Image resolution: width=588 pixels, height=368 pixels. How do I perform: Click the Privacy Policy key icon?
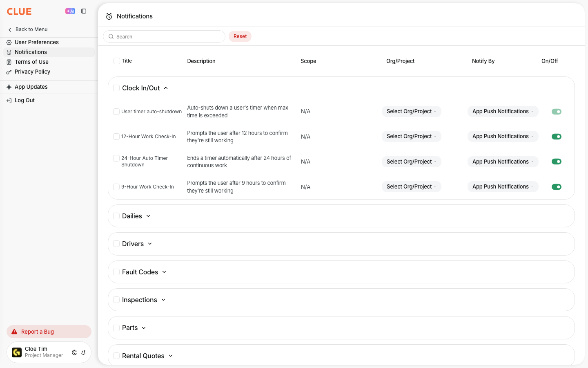(x=9, y=72)
